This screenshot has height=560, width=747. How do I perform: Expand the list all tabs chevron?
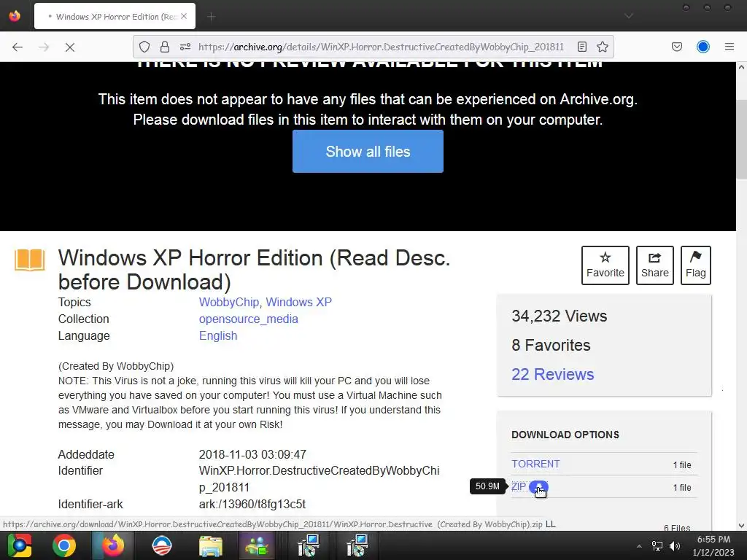coord(629,16)
